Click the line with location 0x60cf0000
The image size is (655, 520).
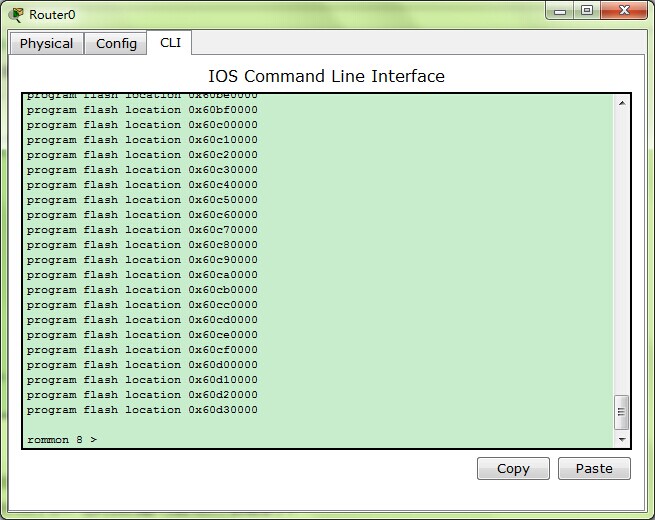click(x=142, y=350)
